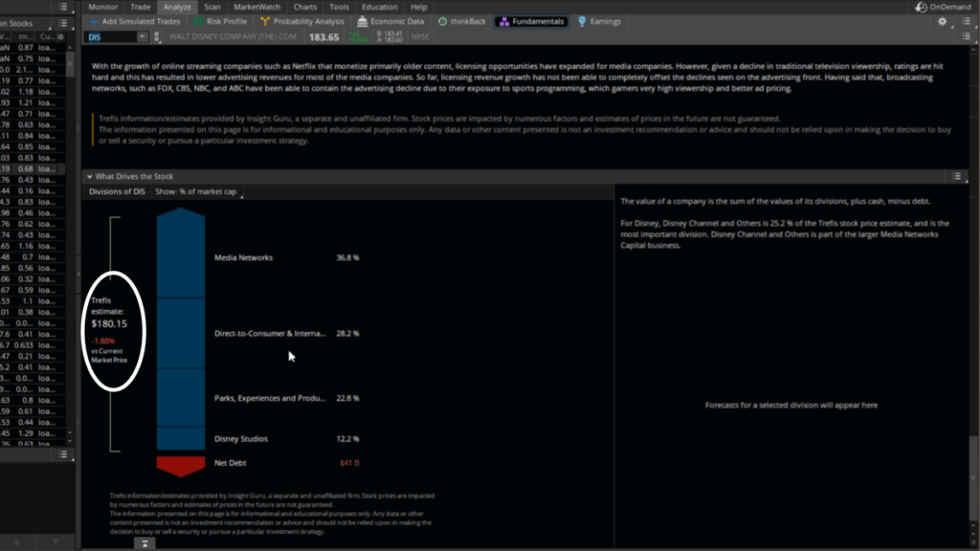Click the OnDemand rewind clock icon

pyautogui.click(x=922, y=7)
